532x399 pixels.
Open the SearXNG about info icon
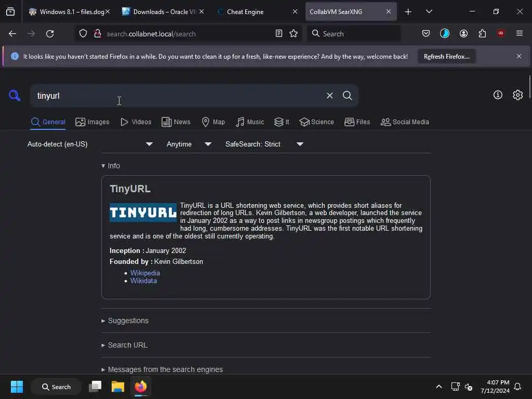pyautogui.click(x=498, y=95)
